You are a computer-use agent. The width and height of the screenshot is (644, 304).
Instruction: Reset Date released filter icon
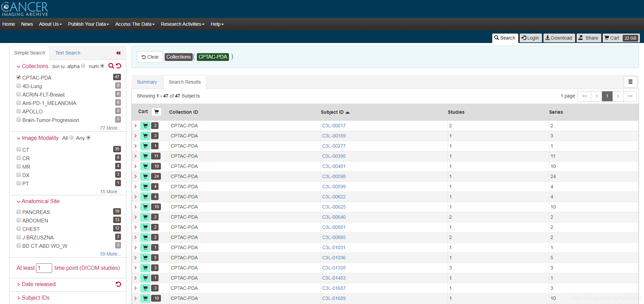tap(118, 284)
